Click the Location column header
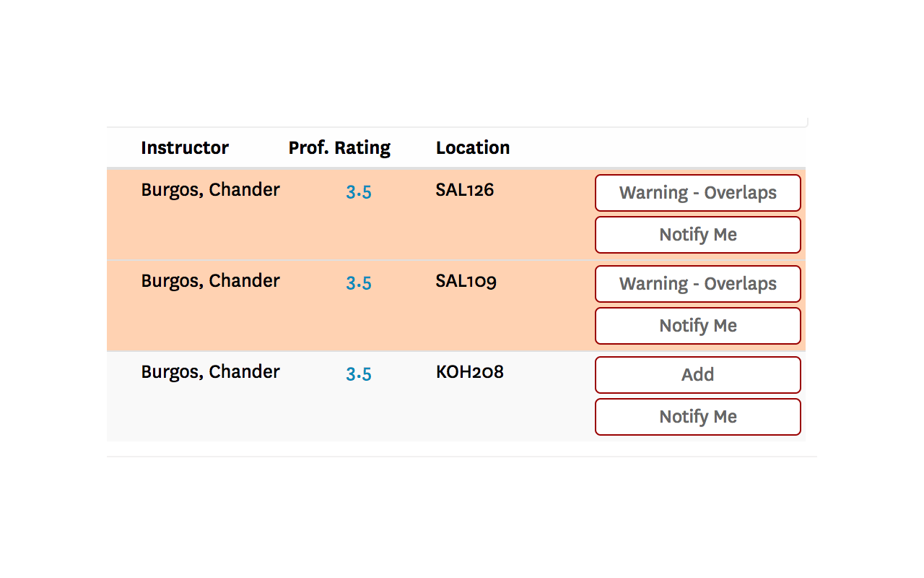924x578 pixels. (473, 147)
